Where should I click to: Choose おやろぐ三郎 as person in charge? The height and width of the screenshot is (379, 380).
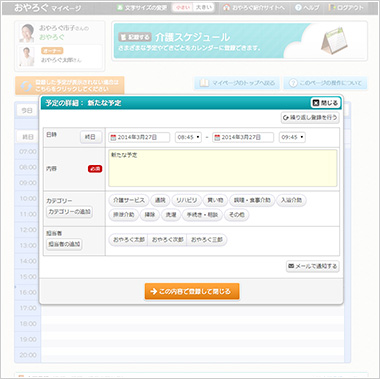coord(207,240)
